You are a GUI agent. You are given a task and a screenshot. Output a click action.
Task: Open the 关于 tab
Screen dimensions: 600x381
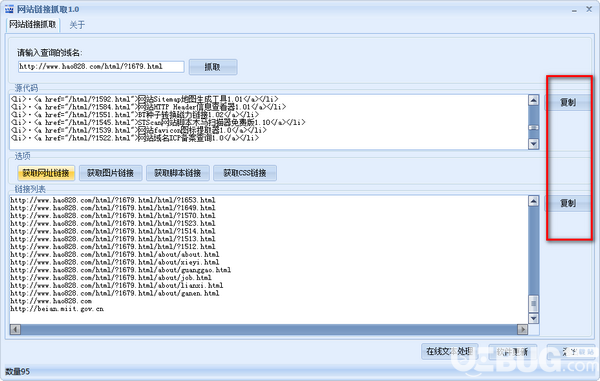pos(77,25)
